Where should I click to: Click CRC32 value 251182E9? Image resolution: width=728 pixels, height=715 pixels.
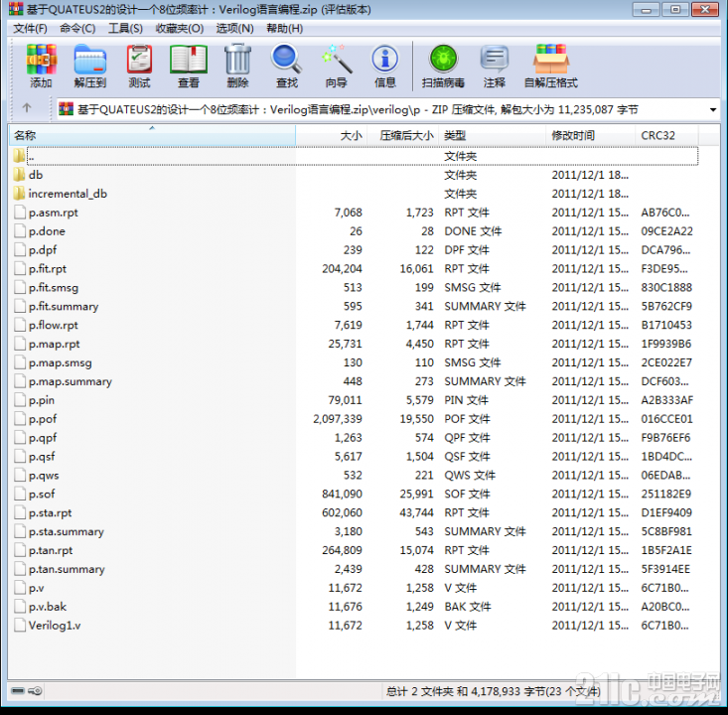666,494
